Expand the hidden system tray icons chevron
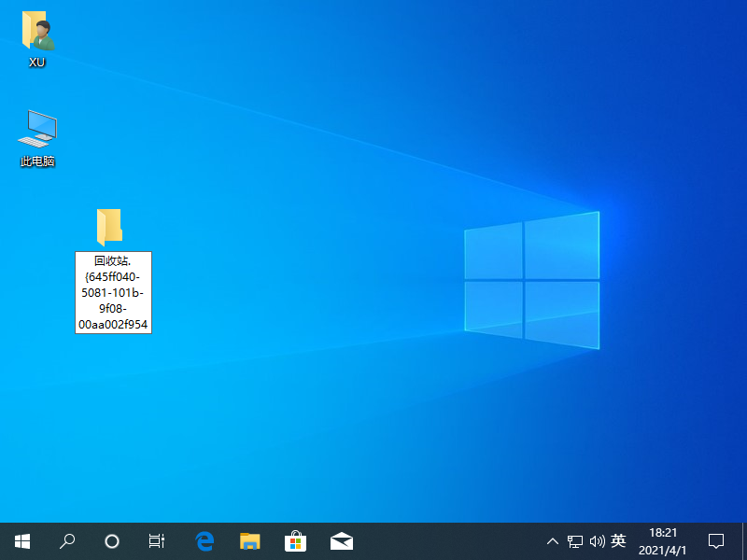This screenshot has height=560, width=747. 553,540
